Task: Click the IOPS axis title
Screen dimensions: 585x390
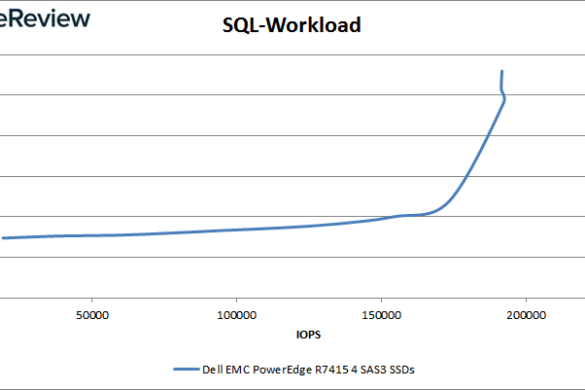Action: pyautogui.click(x=308, y=335)
